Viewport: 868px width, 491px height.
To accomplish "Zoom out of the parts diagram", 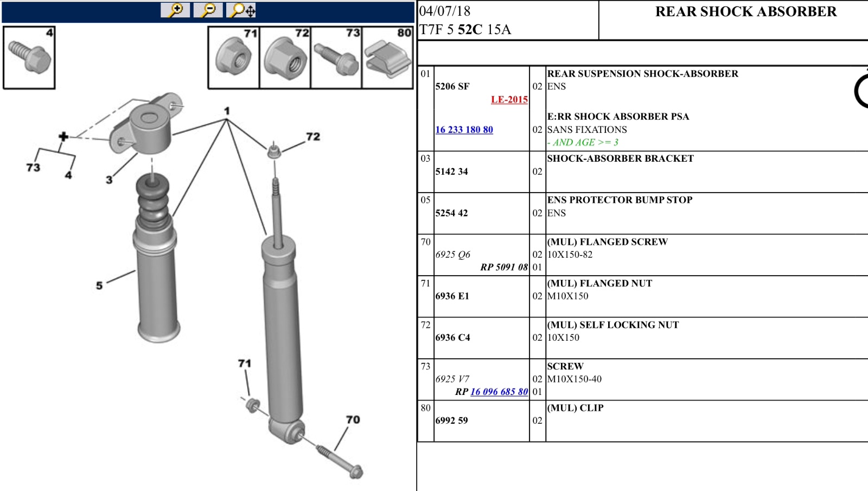I will point(208,10).
